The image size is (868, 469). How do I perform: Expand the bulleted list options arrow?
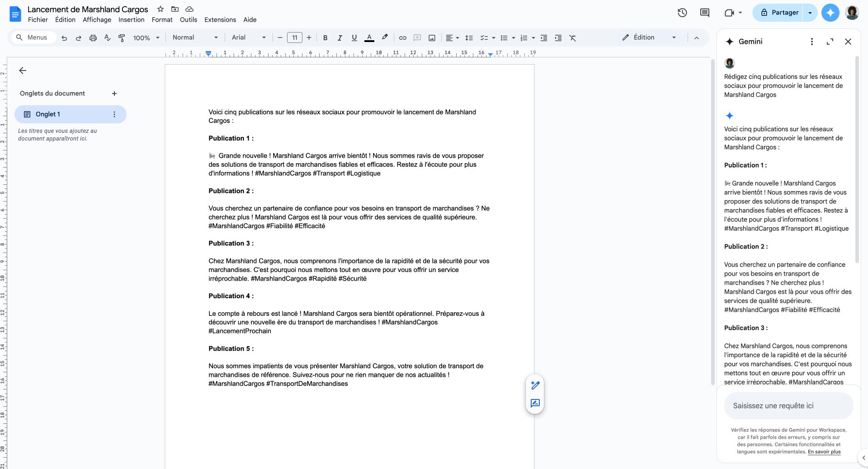click(x=513, y=38)
